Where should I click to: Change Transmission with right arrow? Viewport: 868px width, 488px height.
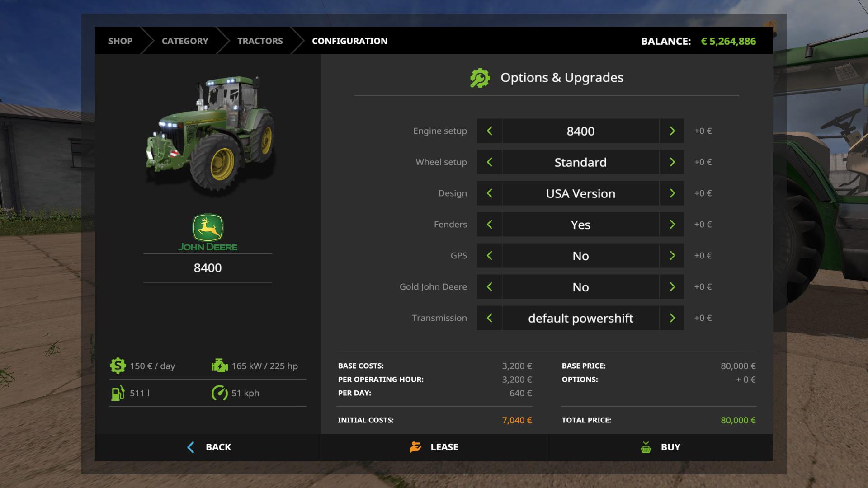pyautogui.click(x=672, y=318)
